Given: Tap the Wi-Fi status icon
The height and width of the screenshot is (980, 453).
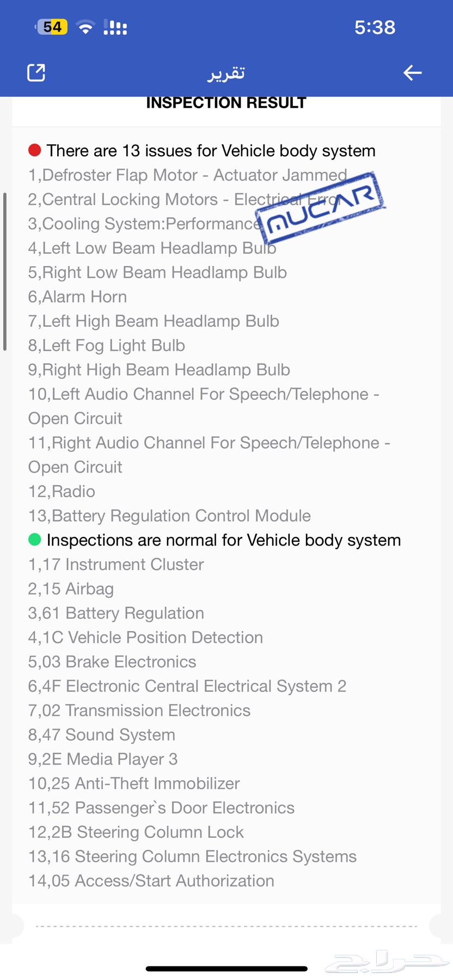Looking at the screenshot, I should tap(85, 27).
